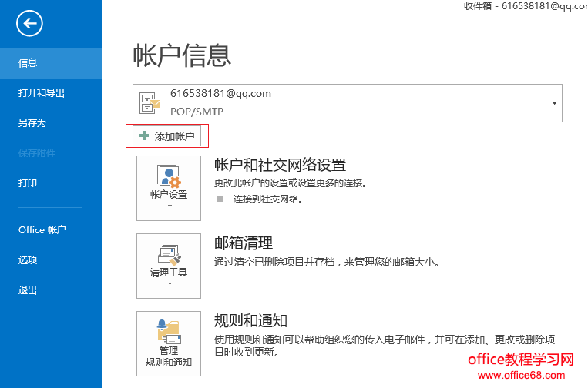Click the account settings person-gear icon
Viewport: 588px width, 388px height.
tap(169, 176)
